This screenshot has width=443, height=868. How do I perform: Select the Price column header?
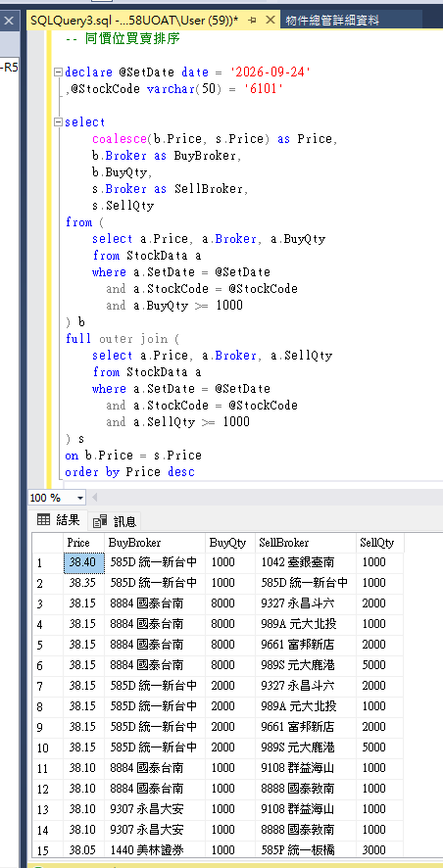[83, 543]
